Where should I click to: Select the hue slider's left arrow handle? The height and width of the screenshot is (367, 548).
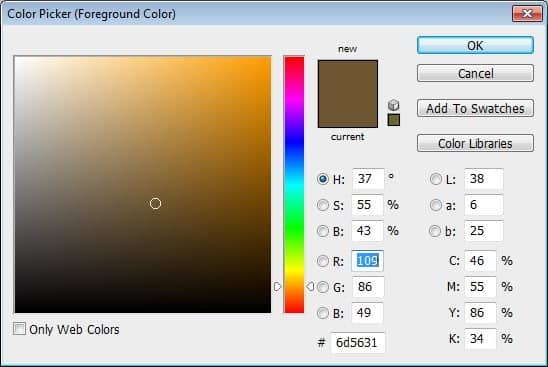point(277,287)
